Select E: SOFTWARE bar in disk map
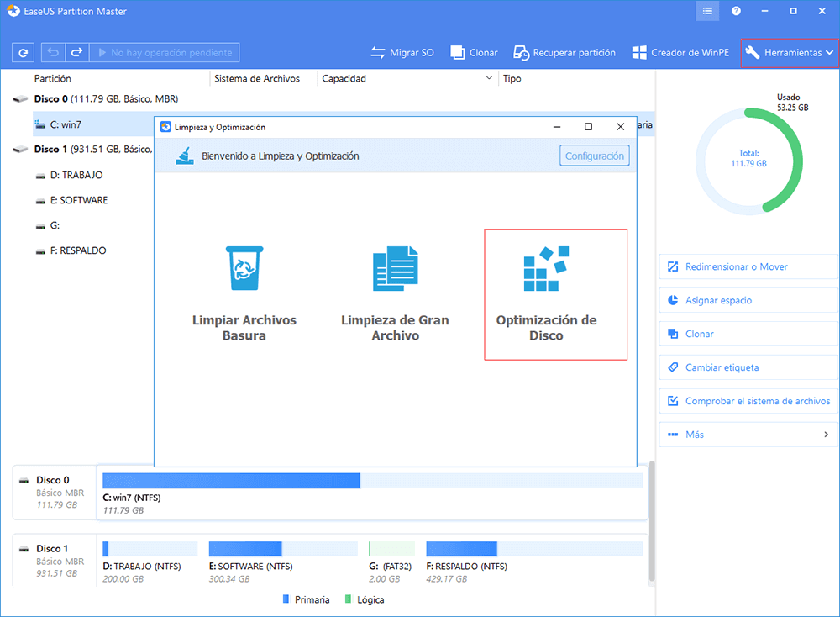Image resolution: width=840 pixels, height=617 pixels. [283, 549]
